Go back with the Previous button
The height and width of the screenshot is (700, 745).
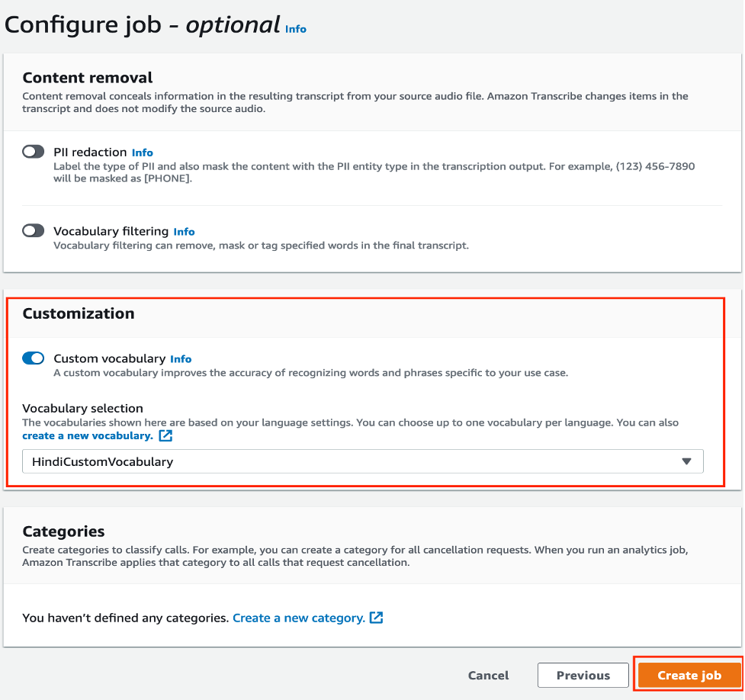[583, 676]
